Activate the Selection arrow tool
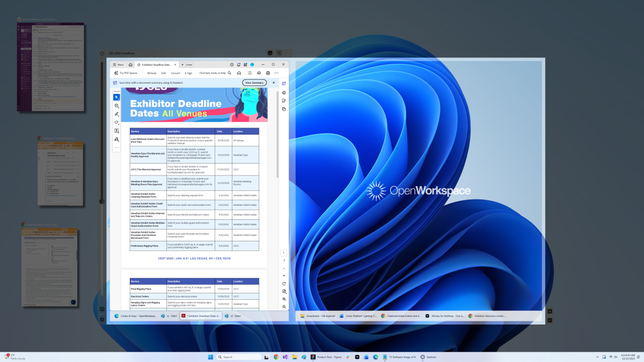Screen dimensions: 644x362 click(116, 97)
